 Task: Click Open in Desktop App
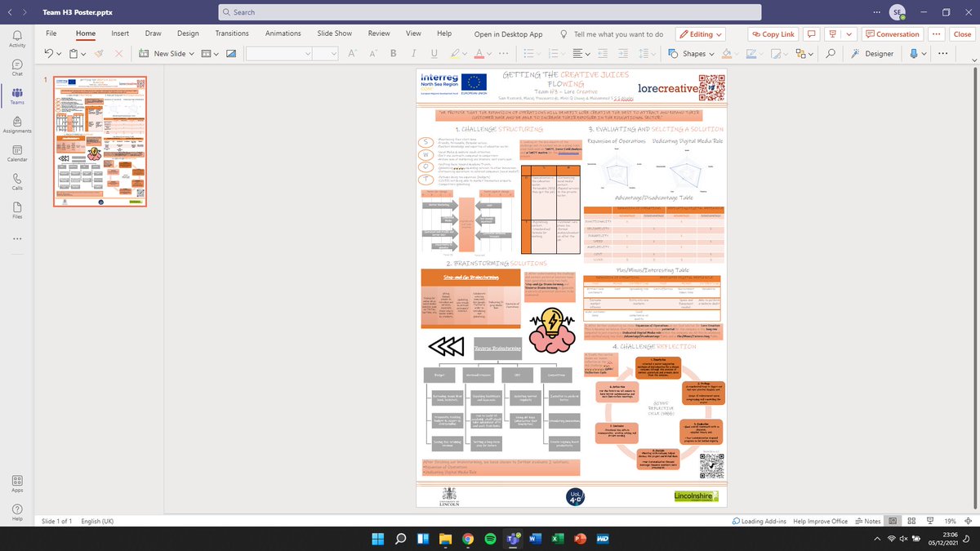(x=508, y=34)
